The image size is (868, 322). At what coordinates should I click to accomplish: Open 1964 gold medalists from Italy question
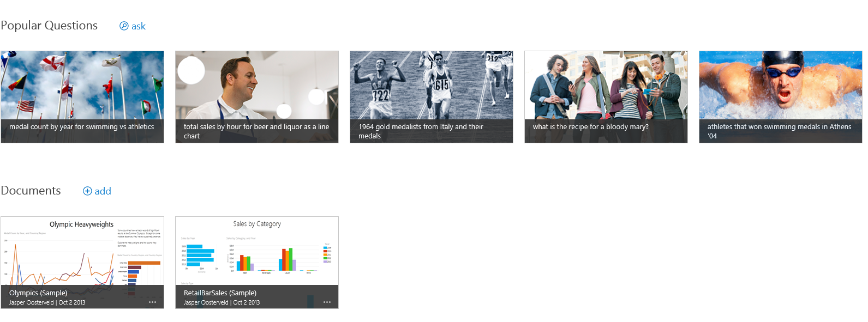[x=432, y=97]
